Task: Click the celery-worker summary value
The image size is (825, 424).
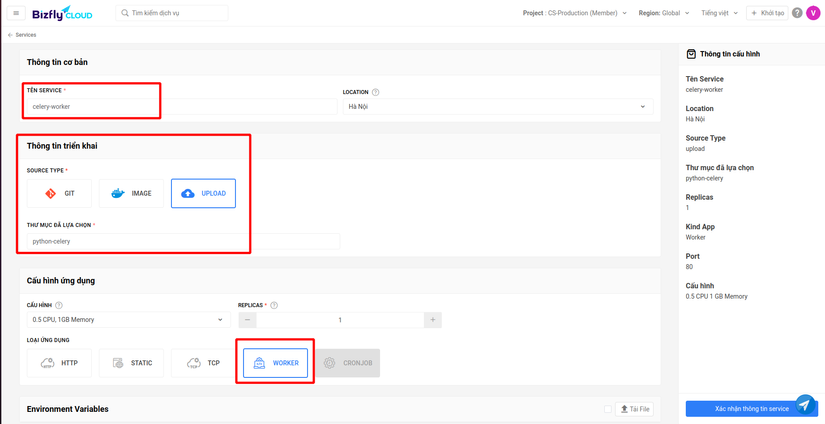Action: [x=705, y=89]
